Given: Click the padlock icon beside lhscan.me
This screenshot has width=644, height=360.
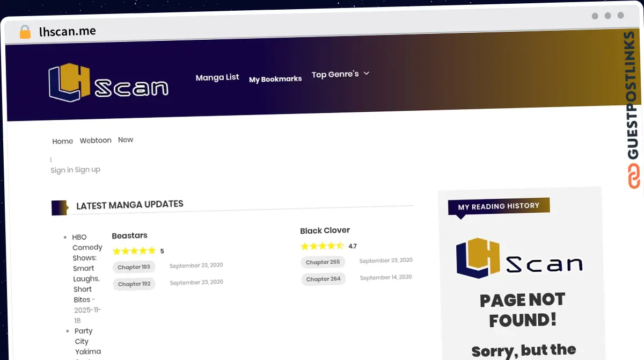Looking at the screenshot, I should tap(25, 32).
